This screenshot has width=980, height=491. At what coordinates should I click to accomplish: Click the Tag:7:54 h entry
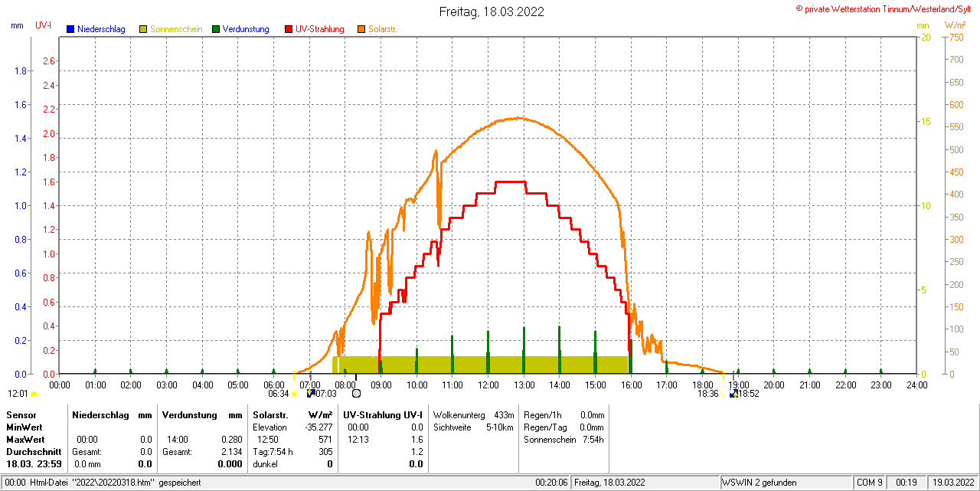point(273,452)
